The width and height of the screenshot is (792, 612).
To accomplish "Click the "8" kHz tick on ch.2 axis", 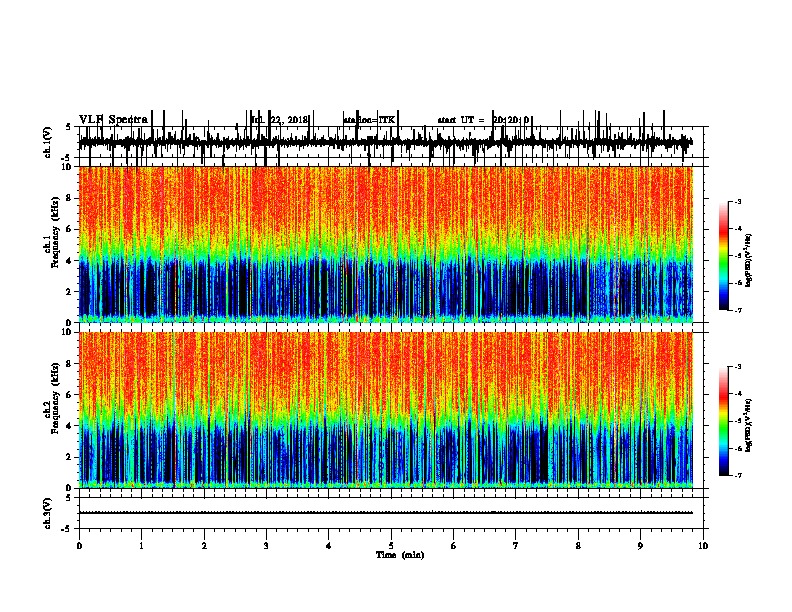I will (69, 364).
